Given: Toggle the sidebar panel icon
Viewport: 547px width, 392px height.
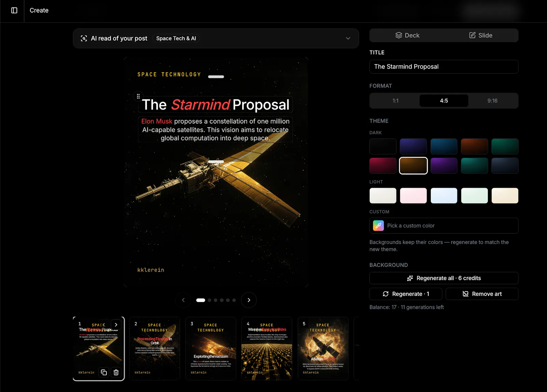Looking at the screenshot, I should [x=14, y=10].
